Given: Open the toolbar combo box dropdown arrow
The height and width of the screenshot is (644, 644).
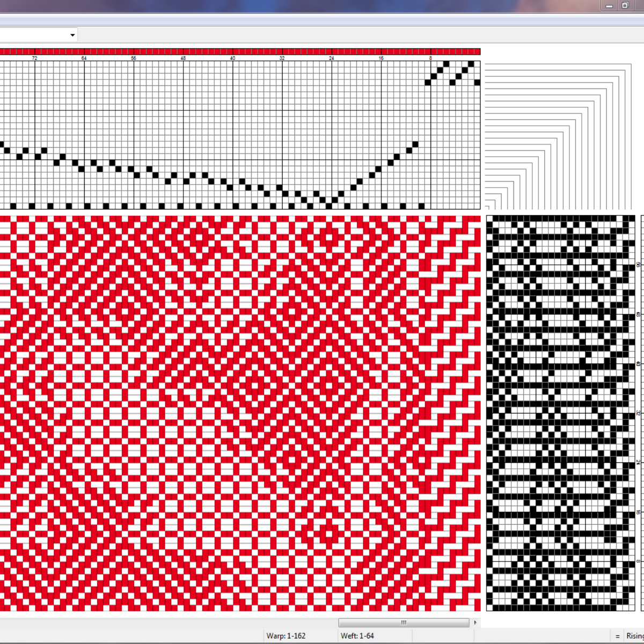Looking at the screenshot, I should click(x=72, y=35).
